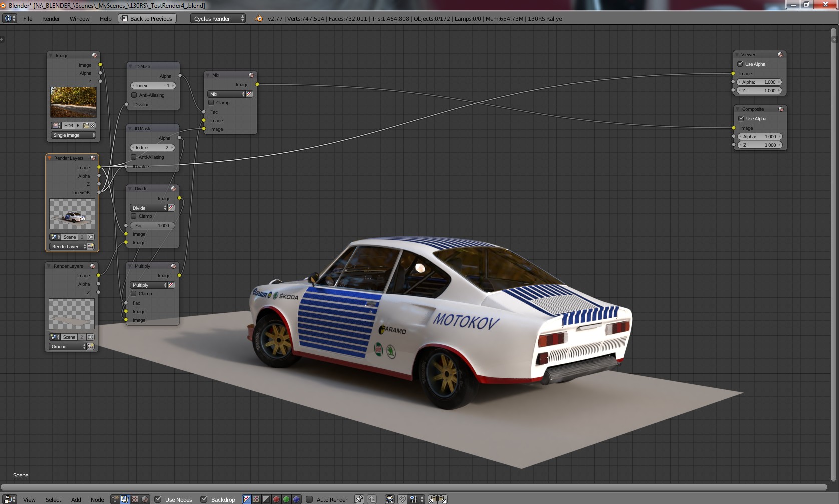
Task: Open the Ground render layer dropdown
Action: tap(68, 347)
